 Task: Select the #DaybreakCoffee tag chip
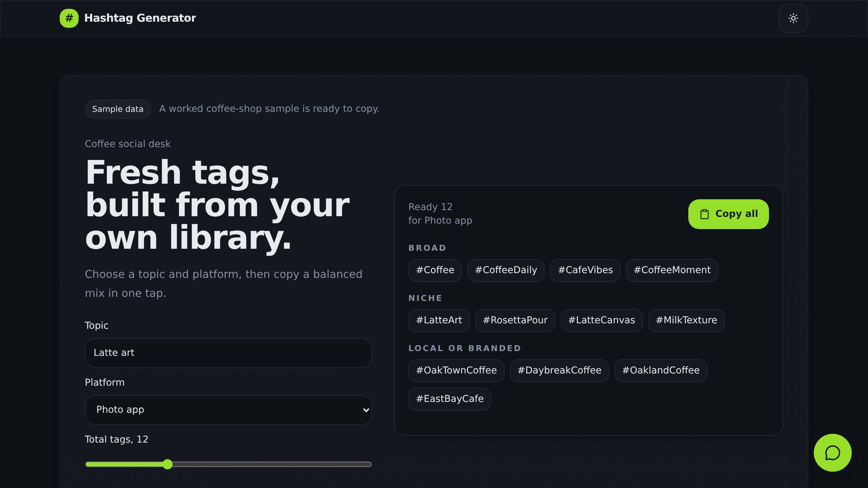[x=559, y=370]
